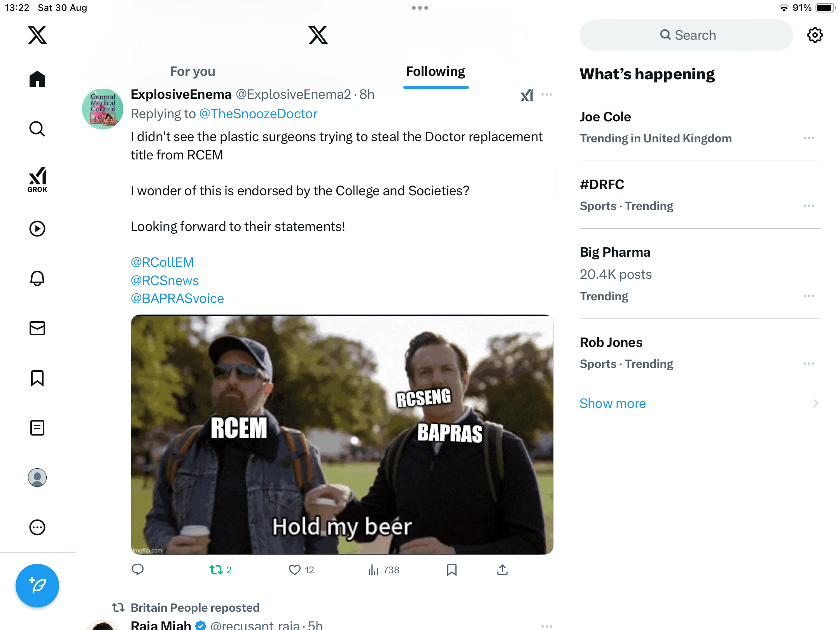Open the sidebar video play icon

37,229
